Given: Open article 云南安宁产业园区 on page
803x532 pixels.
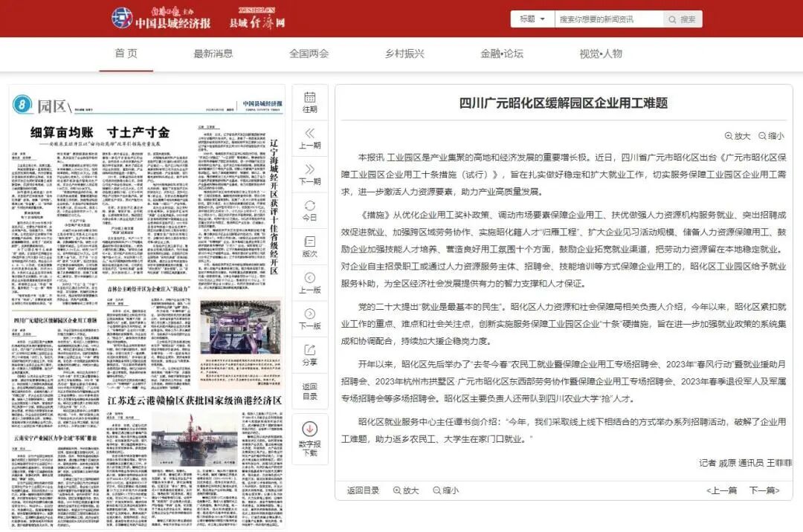Looking at the screenshot, I should tap(55, 438).
